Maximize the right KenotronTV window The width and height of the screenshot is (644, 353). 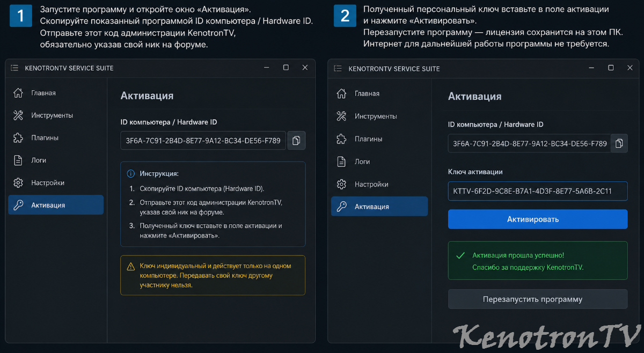(x=611, y=68)
